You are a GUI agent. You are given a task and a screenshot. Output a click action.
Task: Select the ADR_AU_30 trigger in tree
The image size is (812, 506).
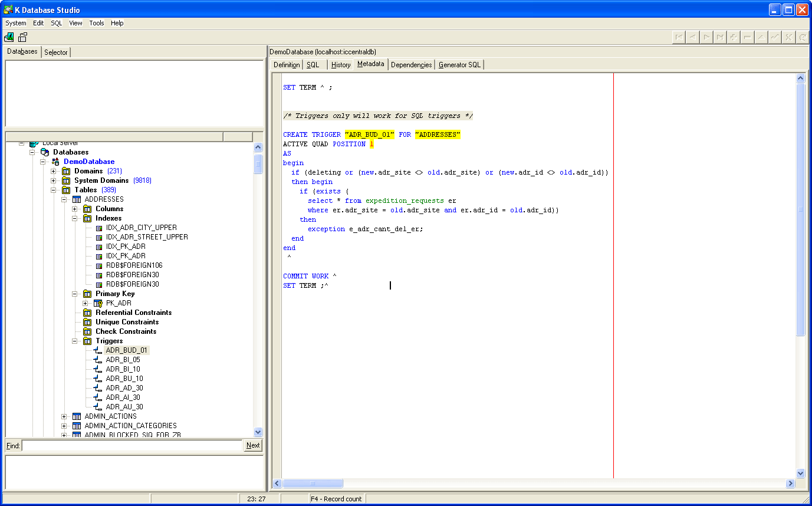pyautogui.click(x=124, y=407)
